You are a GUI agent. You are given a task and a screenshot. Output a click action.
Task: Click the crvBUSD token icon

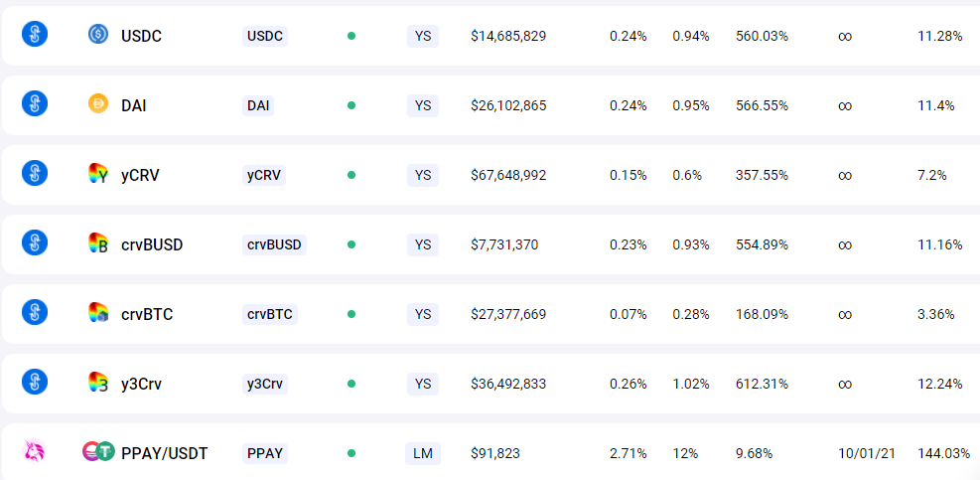click(98, 243)
